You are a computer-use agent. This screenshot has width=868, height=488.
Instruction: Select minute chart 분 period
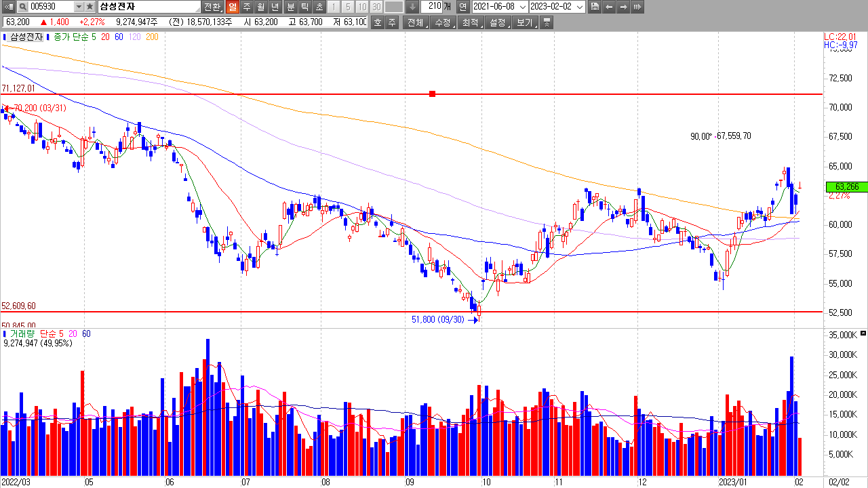tap(290, 7)
